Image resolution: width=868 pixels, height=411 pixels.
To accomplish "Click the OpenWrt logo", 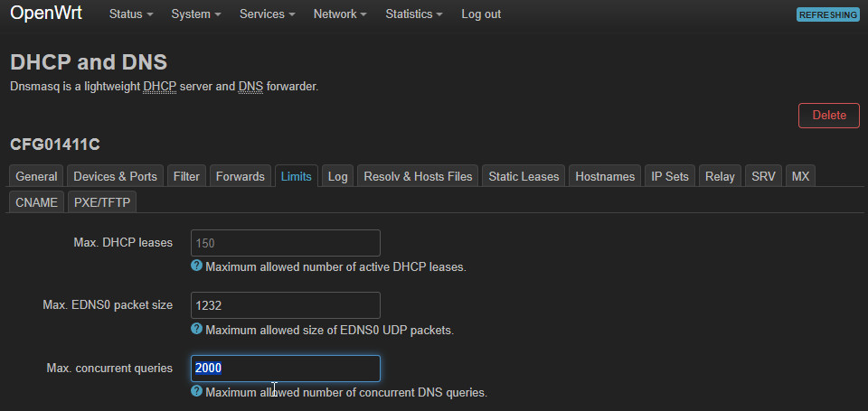I will click(46, 14).
